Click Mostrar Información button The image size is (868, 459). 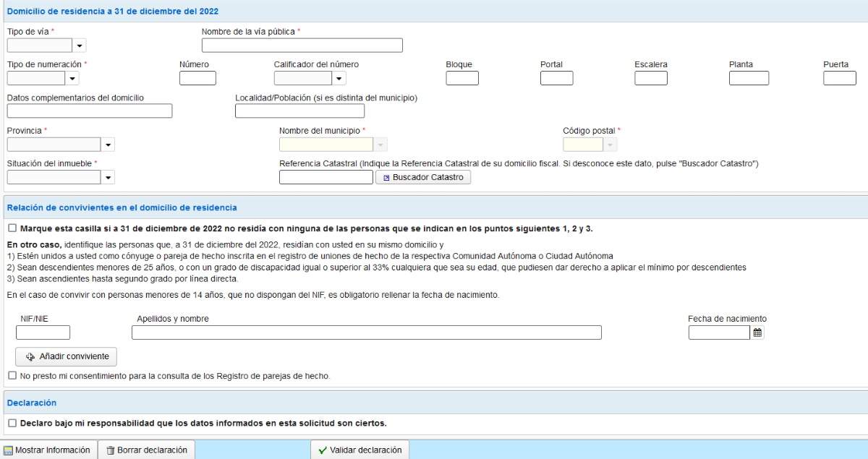click(48, 450)
